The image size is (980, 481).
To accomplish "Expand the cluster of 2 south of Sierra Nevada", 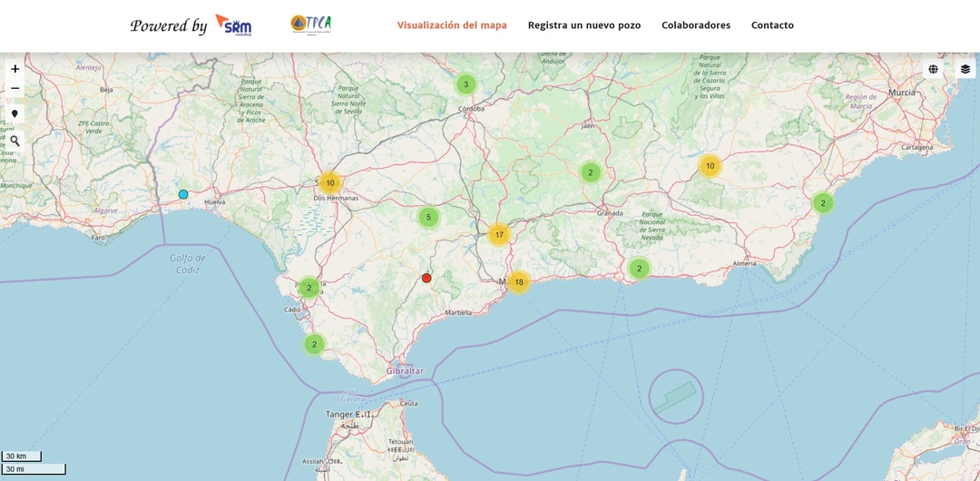I will pos(639,269).
